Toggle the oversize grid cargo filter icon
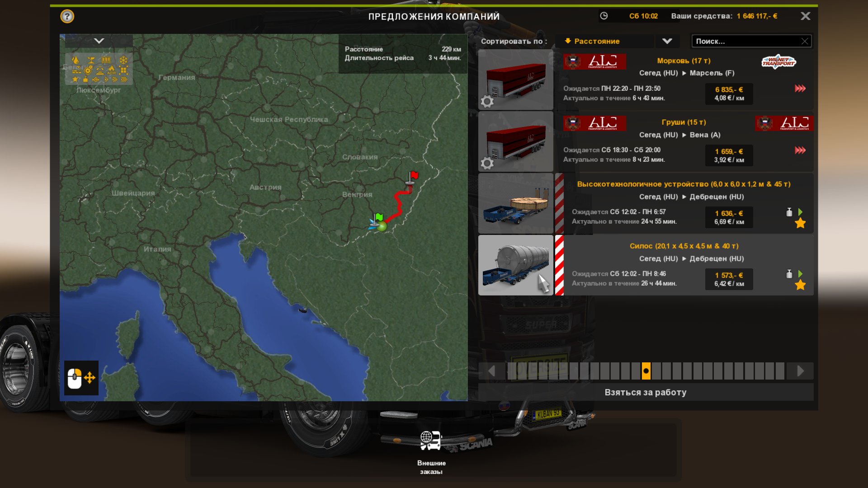Image resolution: width=868 pixels, height=488 pixels. [123, 70]
